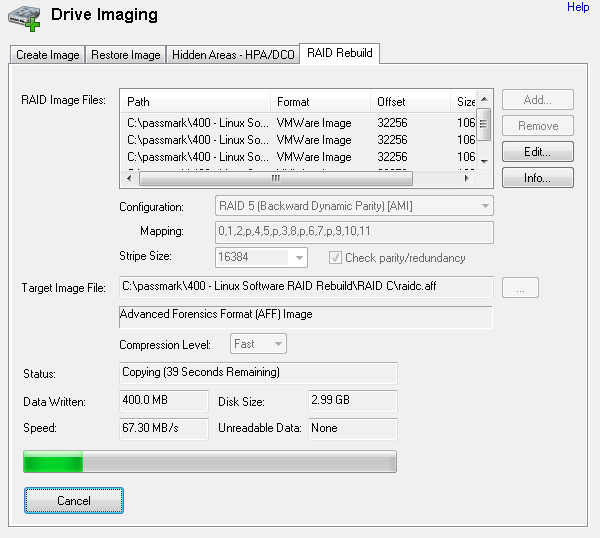Click the list's vertical scrollbar up arrow
The height and width of the screenshot is (538, 600).
484,99
